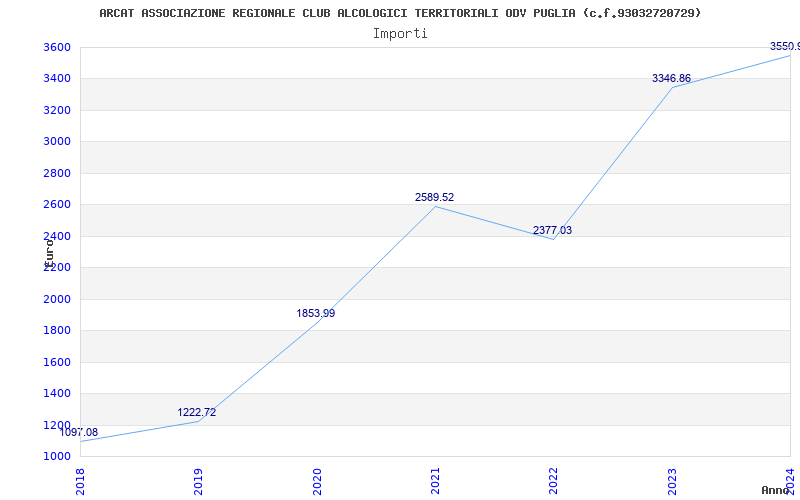Select data label 1853.99
800x500 pixels.
(x=316, y=313)
